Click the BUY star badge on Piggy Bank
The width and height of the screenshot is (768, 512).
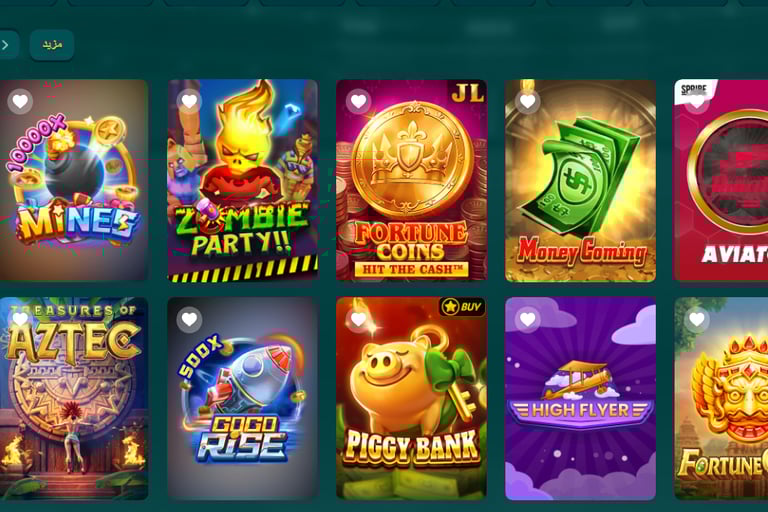pos(462,307)
